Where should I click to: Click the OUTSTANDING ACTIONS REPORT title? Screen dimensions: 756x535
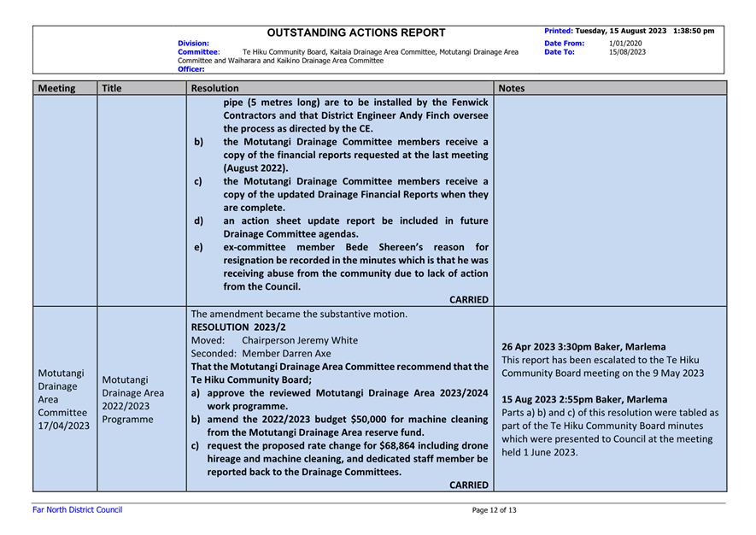click(x=356, y=33)
